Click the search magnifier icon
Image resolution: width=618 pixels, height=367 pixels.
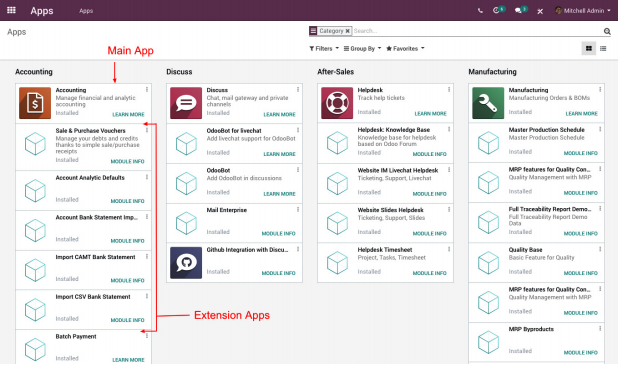[607, 31]
